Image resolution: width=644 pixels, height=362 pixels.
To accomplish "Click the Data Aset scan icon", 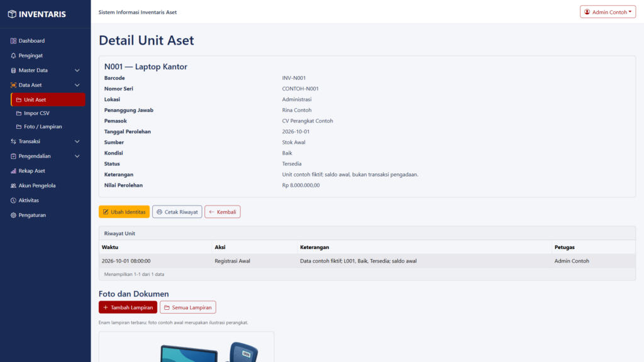I will point(13,85).
